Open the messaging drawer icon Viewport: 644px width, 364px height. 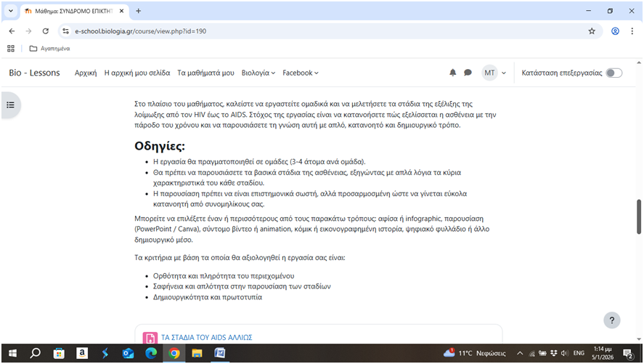coord(468,73)
